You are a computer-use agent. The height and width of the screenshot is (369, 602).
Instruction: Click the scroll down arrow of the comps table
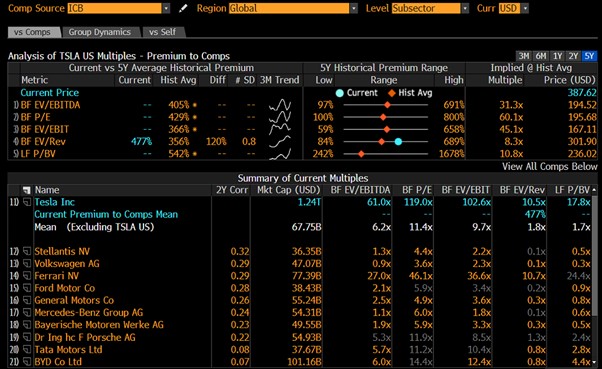pyautogui.click(x=595, y=362)
